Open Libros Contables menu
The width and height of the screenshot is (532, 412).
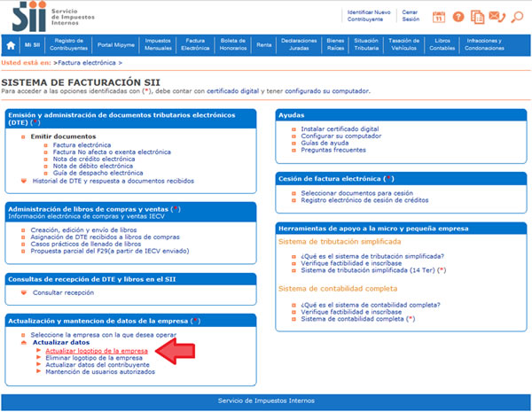[x=442, y=44]
